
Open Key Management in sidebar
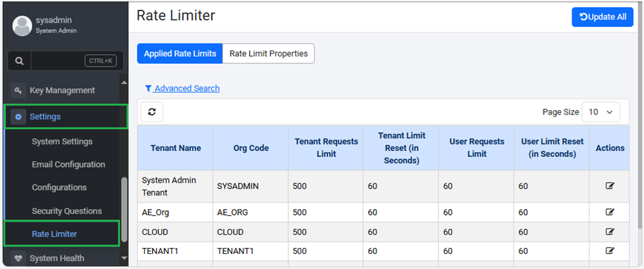coord(62,90)
